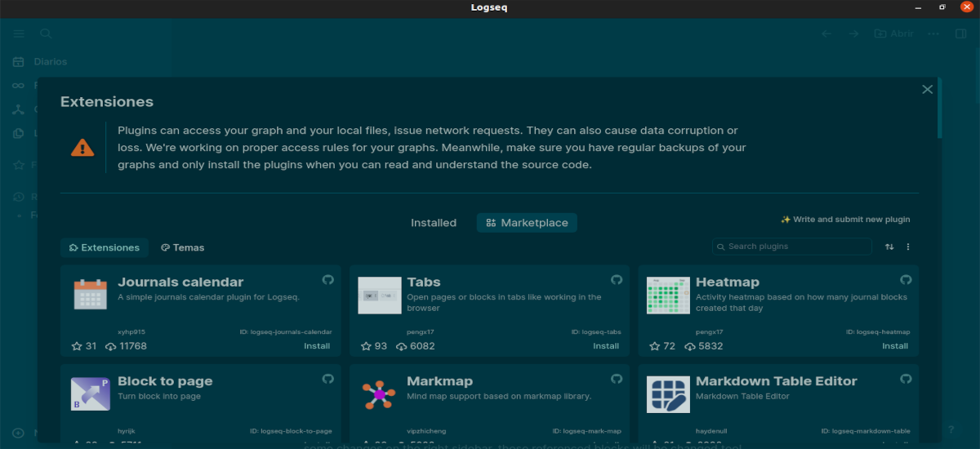Focus the Search plugins field
Viewport: 980px width, 449px height.
pyautogui.click(x=792, y=247)
